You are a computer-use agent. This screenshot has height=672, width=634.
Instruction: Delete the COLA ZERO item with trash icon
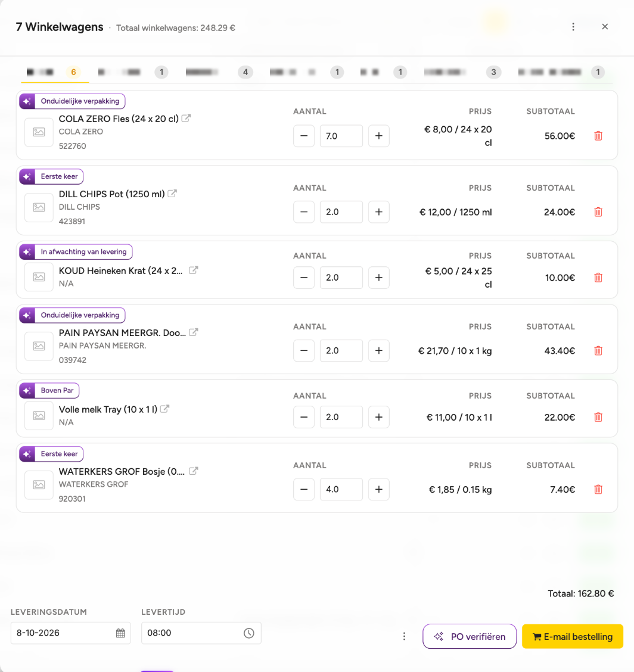[598, 136]
